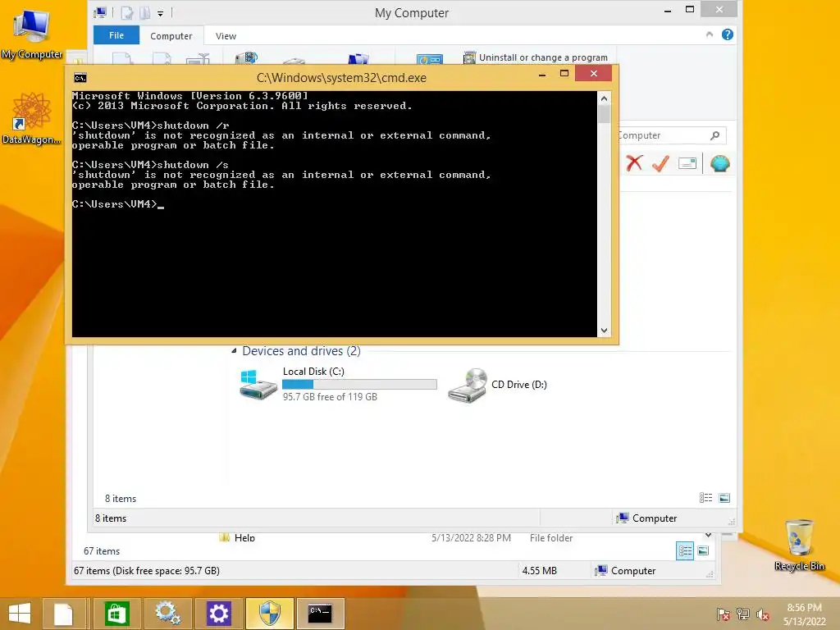Switch to the cmd taskbar button
The height and width of the screenshot is (630, 840).
pyautogui.click(x=321, y=614)
